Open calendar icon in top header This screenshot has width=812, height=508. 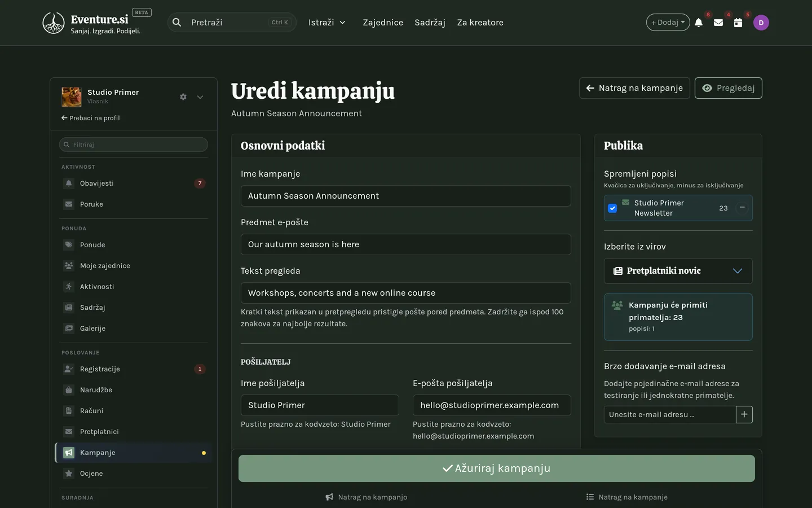click(x=738, y=23)
